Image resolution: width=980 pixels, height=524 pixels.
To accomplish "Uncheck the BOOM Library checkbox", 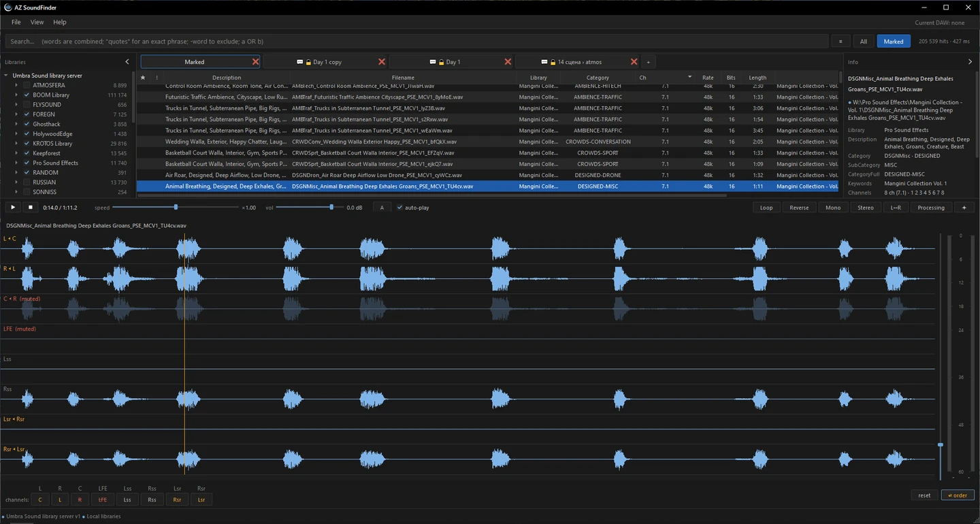I will 27,95.
